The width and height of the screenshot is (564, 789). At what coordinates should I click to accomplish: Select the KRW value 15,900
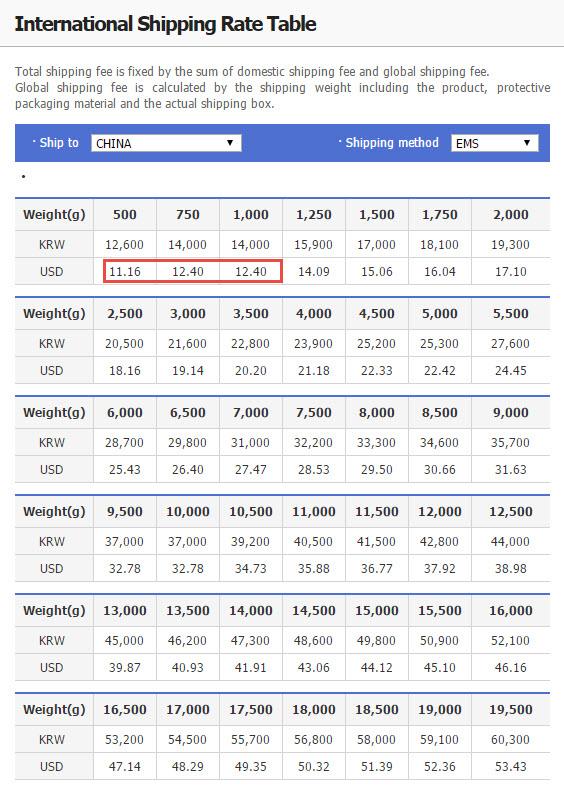pyautogui.click(x=313, y=245)
